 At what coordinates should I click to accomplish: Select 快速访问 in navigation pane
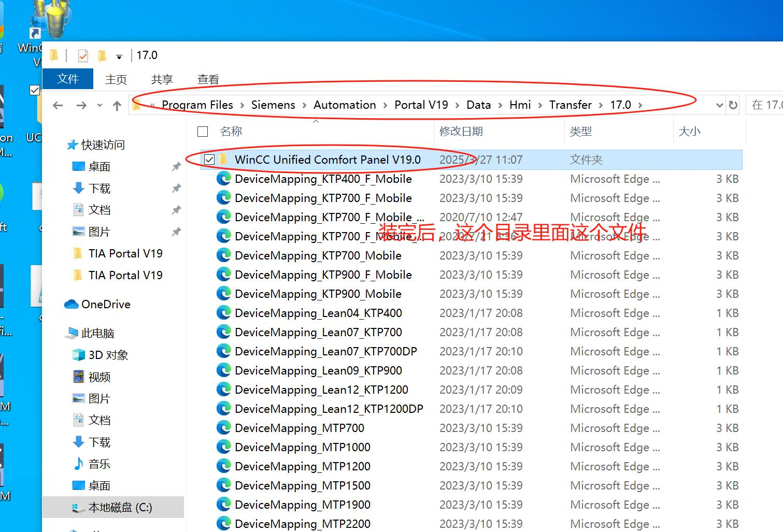103,145
